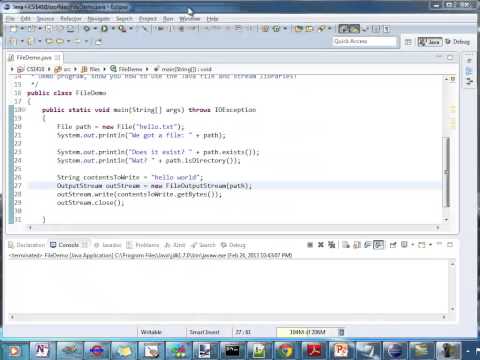The height and width of the screenshot is (360, 480).
Task: Open the Source menu
Action: pyautogui.click(x=45, y=19)
